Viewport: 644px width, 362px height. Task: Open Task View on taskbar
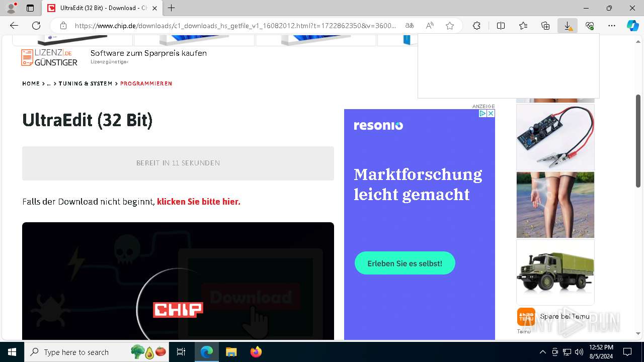(181, 352)
